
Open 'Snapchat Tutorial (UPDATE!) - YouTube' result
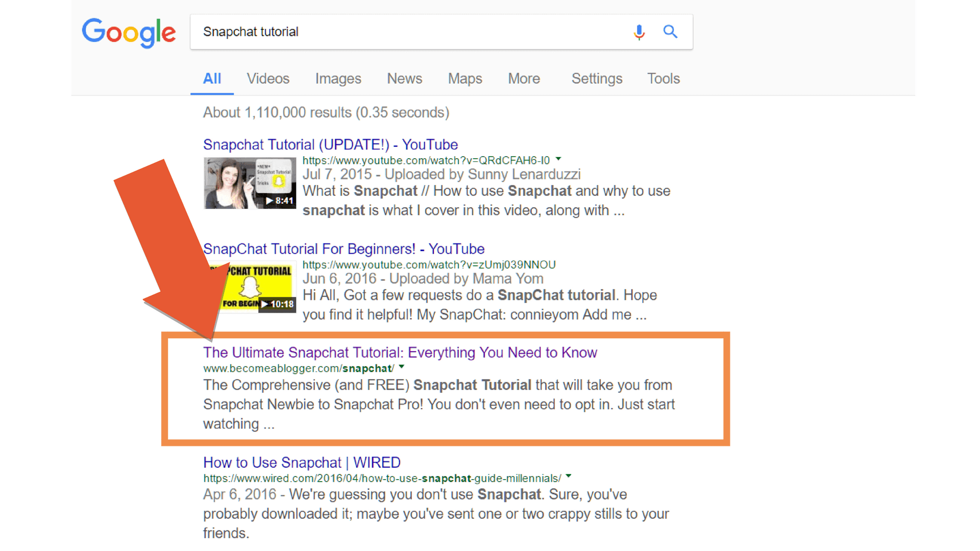click(x=330, y=145)
